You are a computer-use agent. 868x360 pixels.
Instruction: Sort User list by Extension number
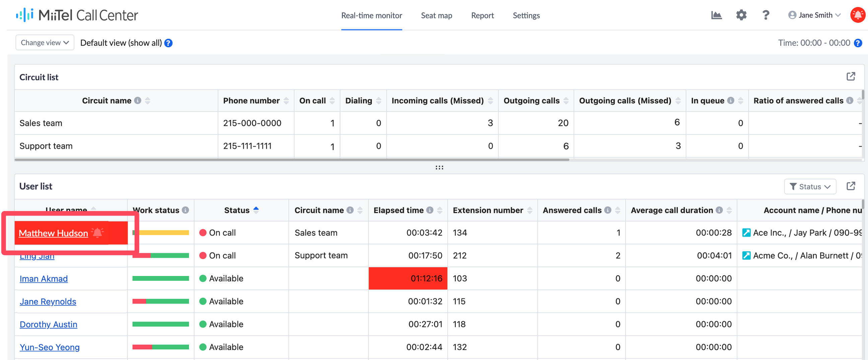tap(529, 210)
